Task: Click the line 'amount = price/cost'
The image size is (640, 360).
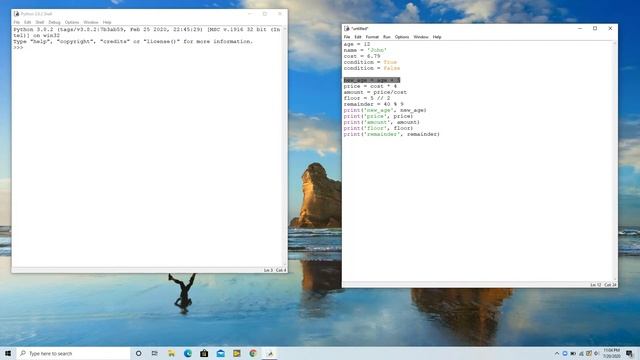Action: pyautogui.click(x=375, y=92)
